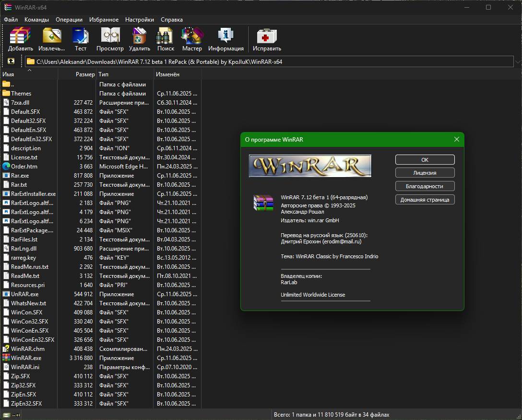Click the Добавить (Add) toolbar icon
The height and width of the screenshot is (420, 522).
20,39
